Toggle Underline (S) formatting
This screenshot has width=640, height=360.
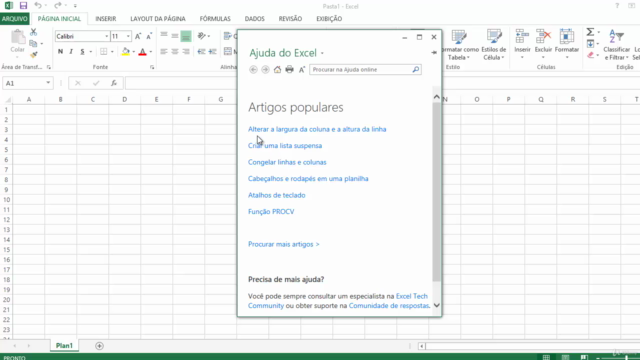tap(82, 51)
